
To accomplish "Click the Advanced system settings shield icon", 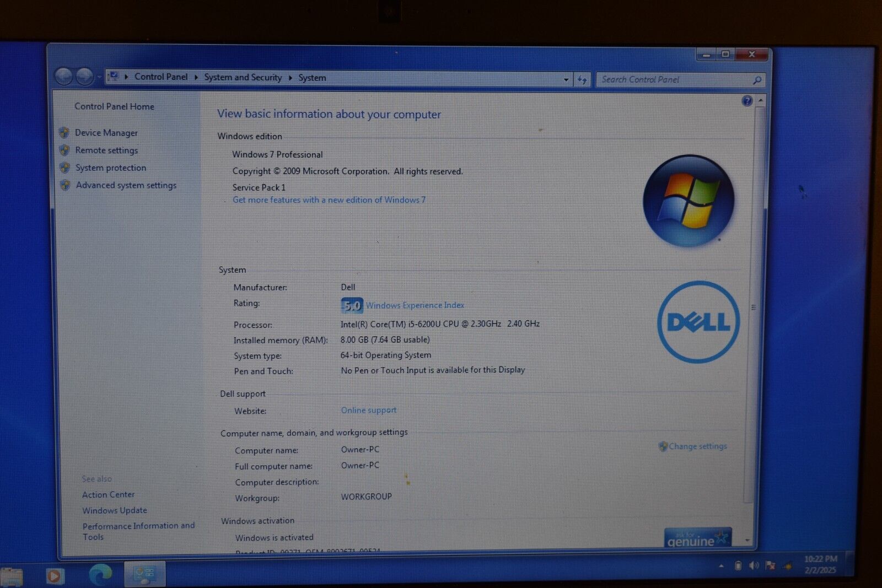I will [x=65, y=185].
